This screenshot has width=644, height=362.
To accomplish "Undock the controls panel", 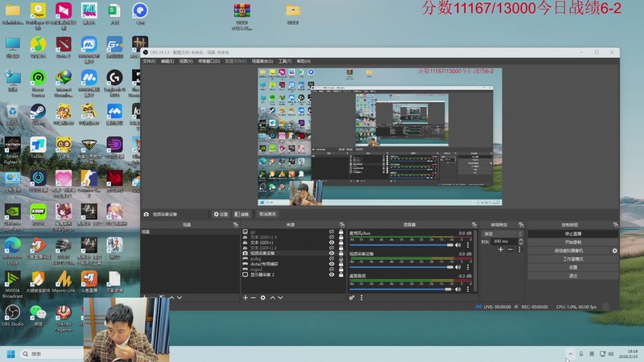I will point(615,224).
